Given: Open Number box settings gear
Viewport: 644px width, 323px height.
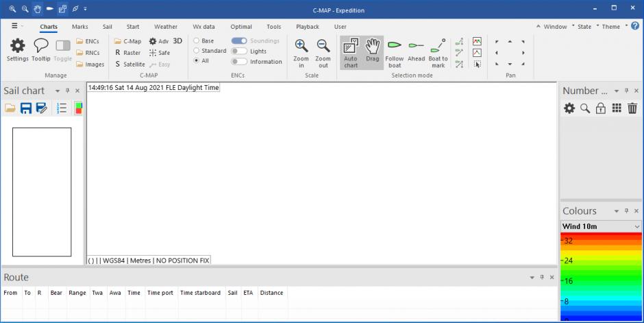Looking at the screenshot, I should click(569, 108).
